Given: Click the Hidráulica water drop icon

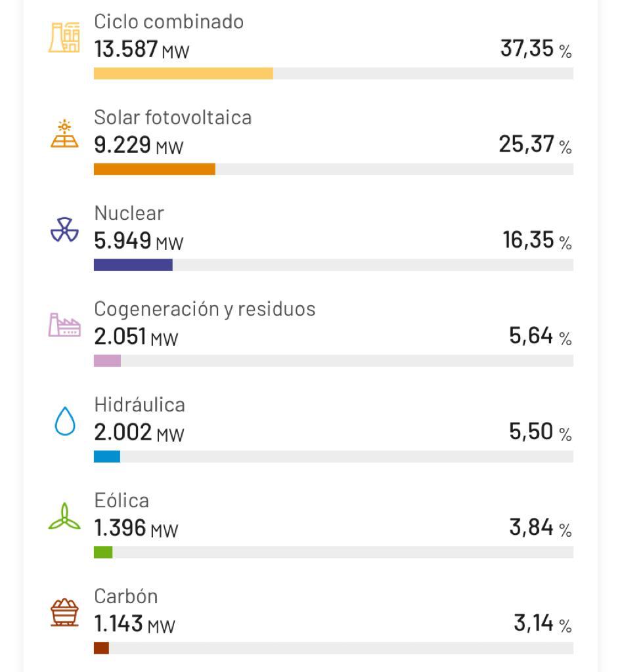Looking at the screenshot, I should pos(64,421).
